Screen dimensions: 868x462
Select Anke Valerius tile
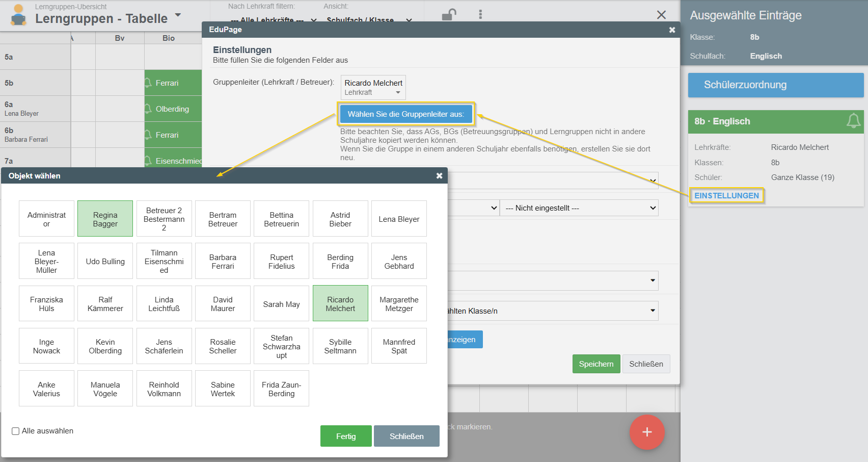point(46,389)
